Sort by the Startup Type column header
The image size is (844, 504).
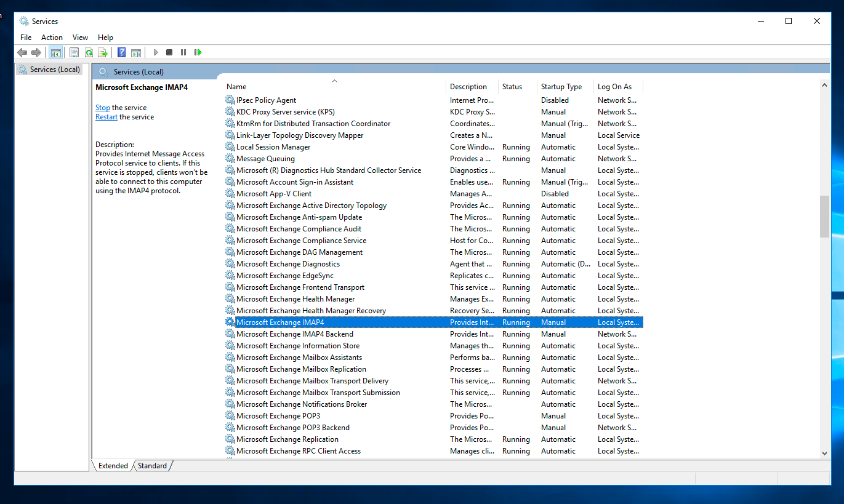(565, 87)
